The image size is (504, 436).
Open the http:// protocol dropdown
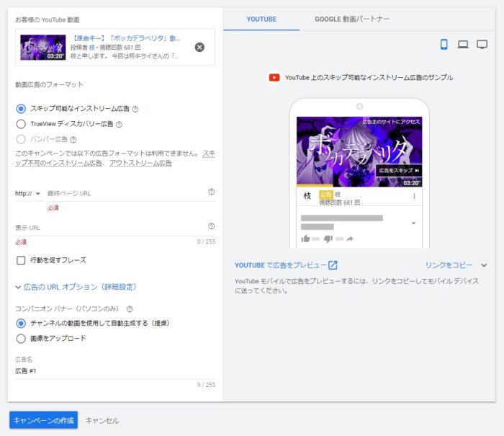pyautogui.click(x=27, y=193)
